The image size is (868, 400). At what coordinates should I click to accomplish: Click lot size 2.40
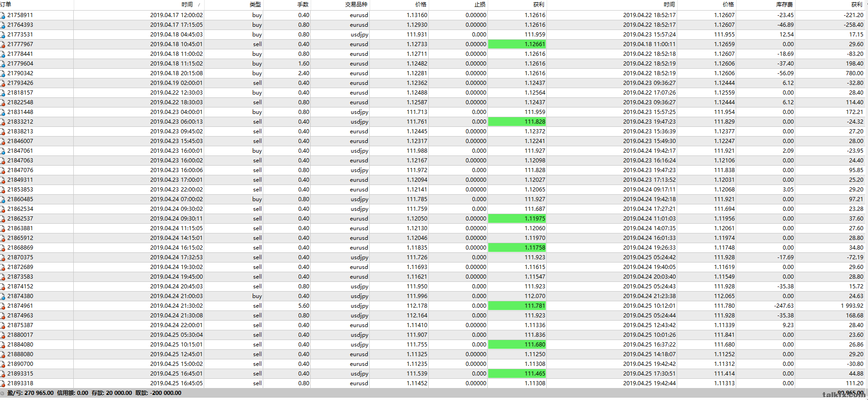point(304,73)
